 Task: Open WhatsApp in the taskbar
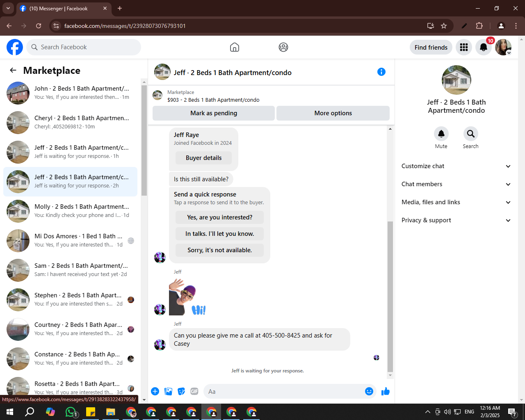pyautogui.click(x=71, y=412)
